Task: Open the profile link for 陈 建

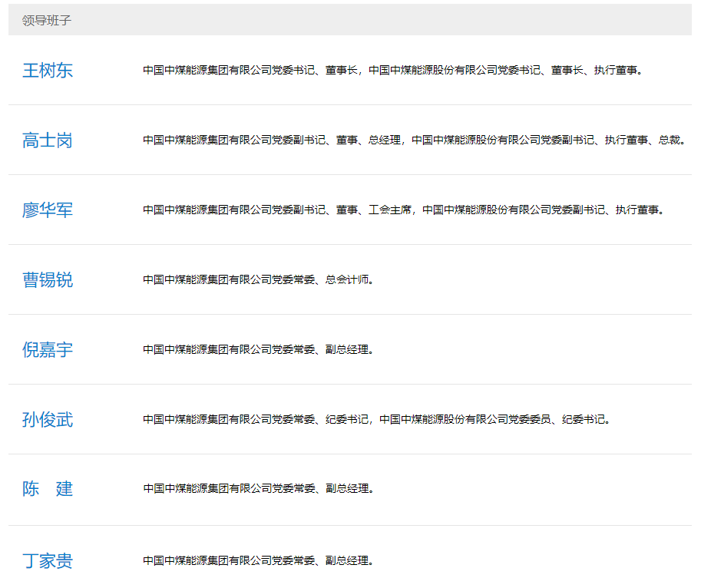Action: click(x=48, y=489)
